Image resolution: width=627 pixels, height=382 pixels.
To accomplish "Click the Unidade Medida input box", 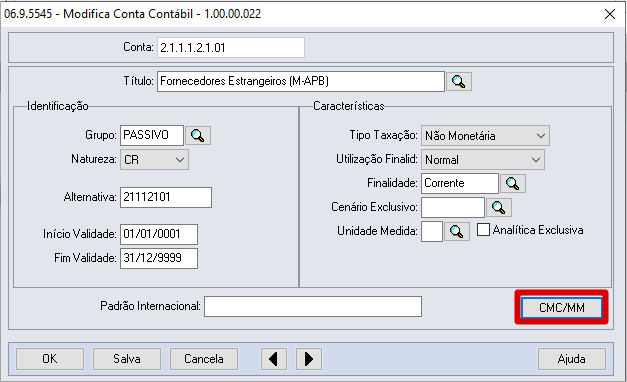I will point(432,232).
